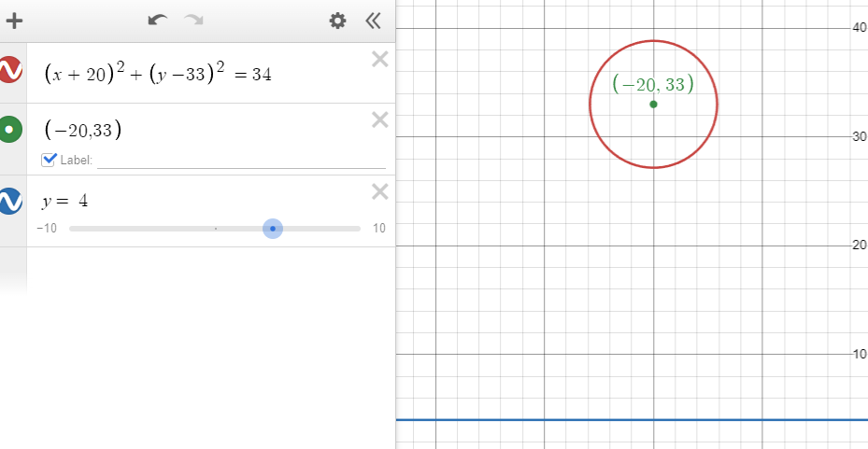The height and width of the screenshot is (449, 868).
Task: Edit the slider maximum value 10
Action: (378, 229)
